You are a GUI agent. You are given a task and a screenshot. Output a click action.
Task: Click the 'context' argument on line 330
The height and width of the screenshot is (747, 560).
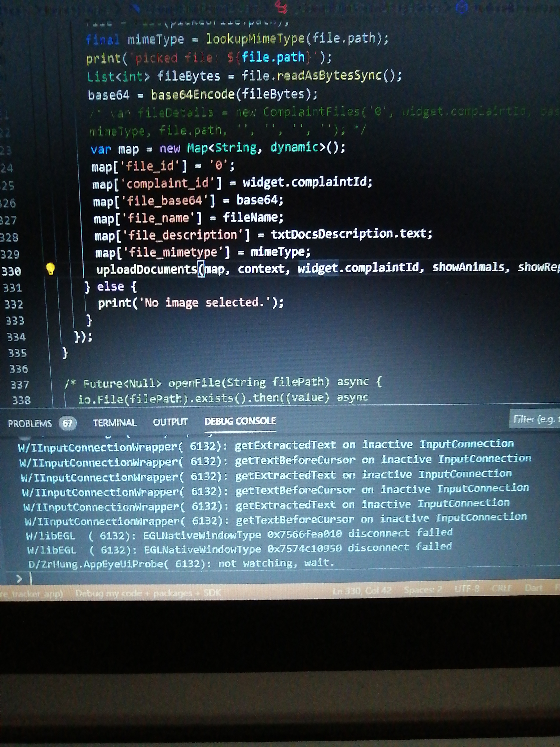[x=261, y=269]
